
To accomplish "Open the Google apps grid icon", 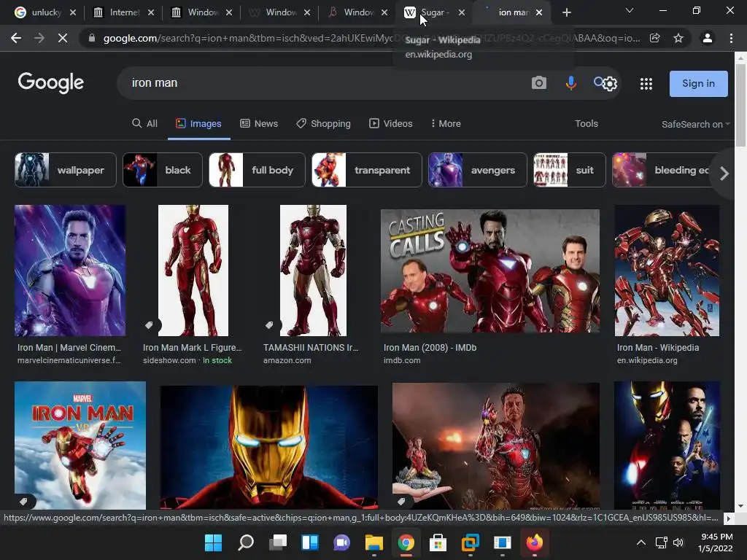I will (646, 84).
